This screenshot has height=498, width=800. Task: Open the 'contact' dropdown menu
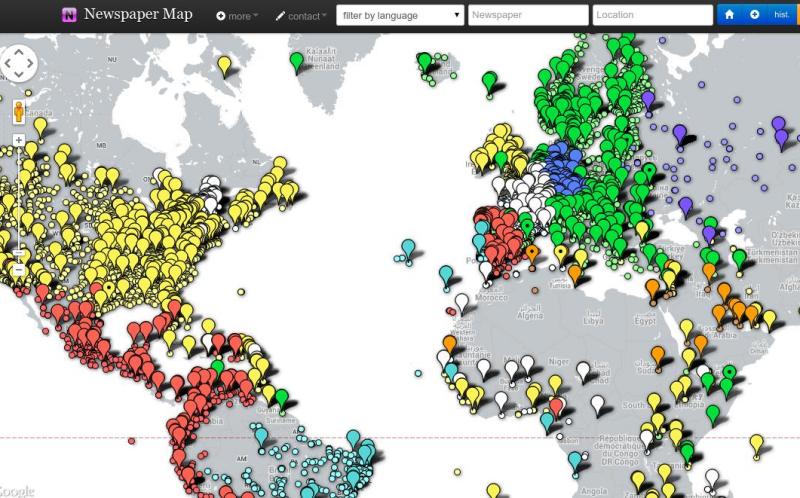pos(301,16)
